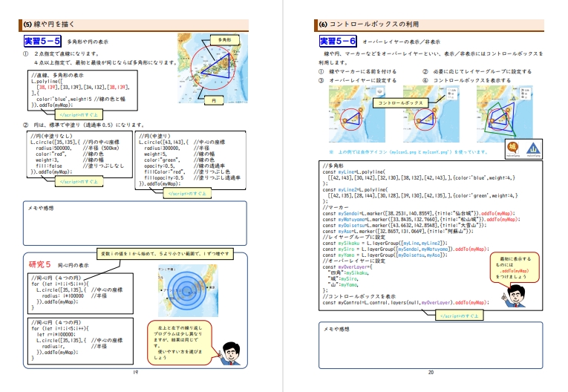Click the 城 castle icon image
Screen dimensions: 568x392
coord(512,148)
